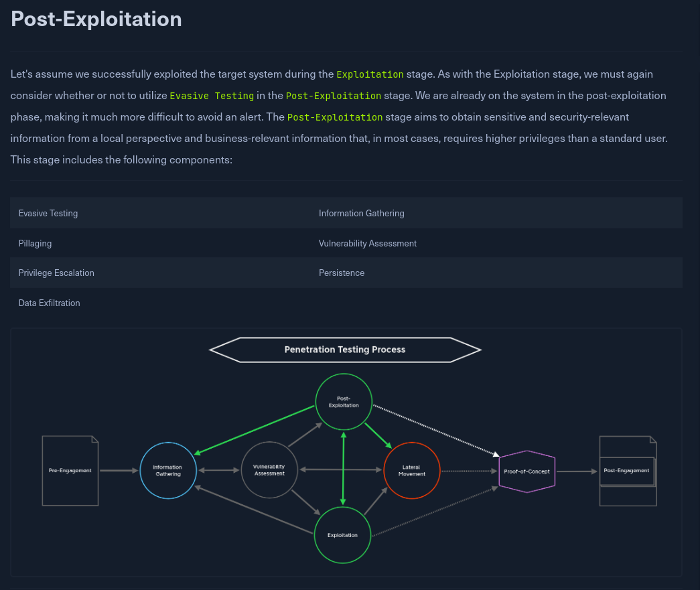Select the Evasive Testing table cell
Screen dimensions: 700x590
(x=48, y=214)
